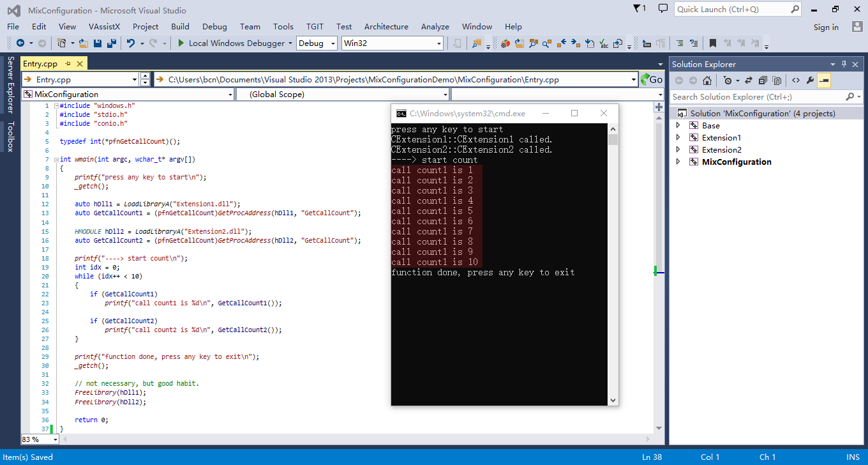
Task: Click the Solution Explorer Home icon
Action: [707, 80]
